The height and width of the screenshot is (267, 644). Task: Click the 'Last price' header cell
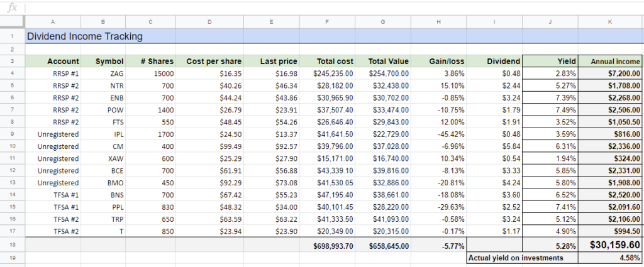tap(272, 62)
